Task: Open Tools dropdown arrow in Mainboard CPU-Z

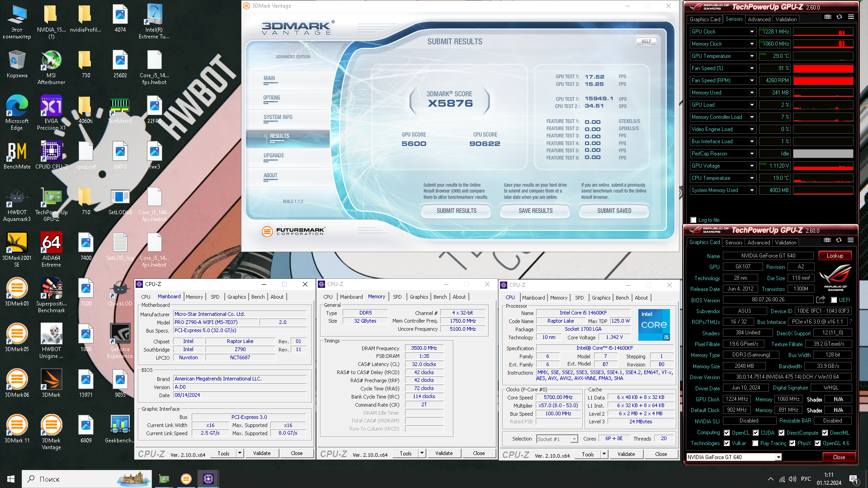Action: tap(240, 453)
